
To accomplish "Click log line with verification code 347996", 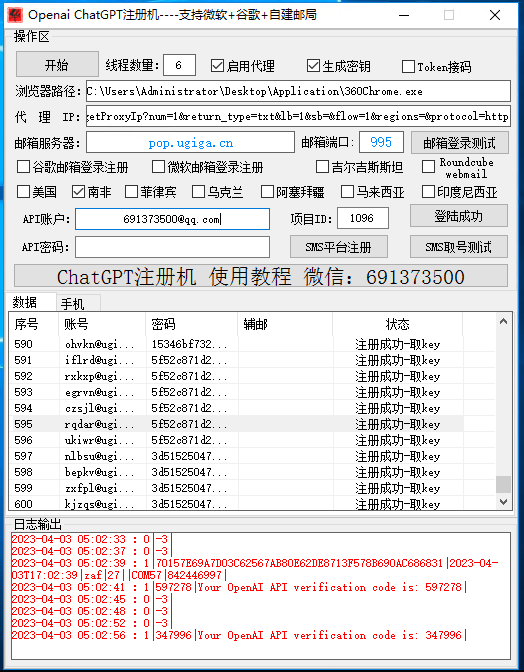I will pos(239,635).
